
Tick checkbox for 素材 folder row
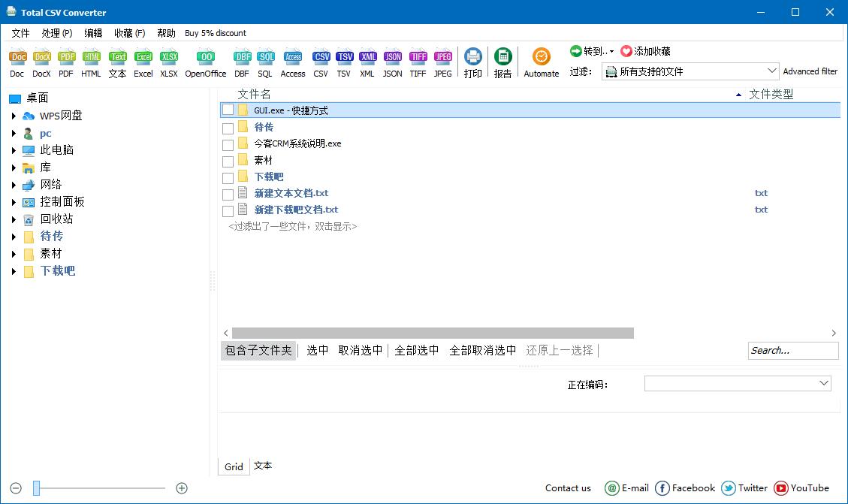click(x=228, y=161)
